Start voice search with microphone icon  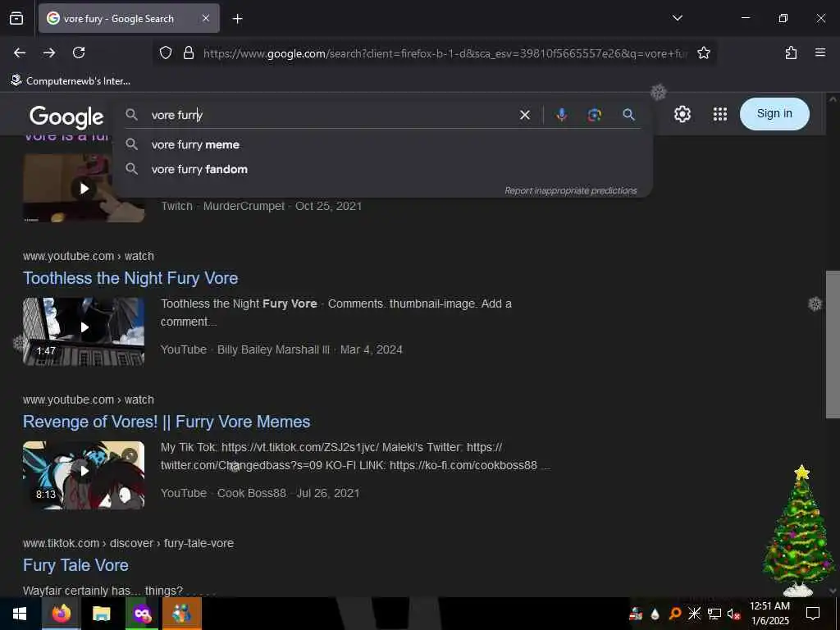(x=561, y=115)
